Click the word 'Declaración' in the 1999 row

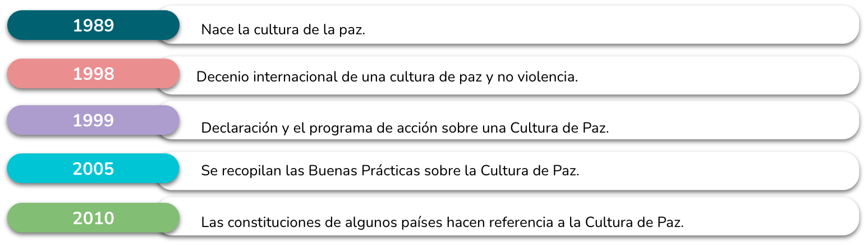[240, 128]
